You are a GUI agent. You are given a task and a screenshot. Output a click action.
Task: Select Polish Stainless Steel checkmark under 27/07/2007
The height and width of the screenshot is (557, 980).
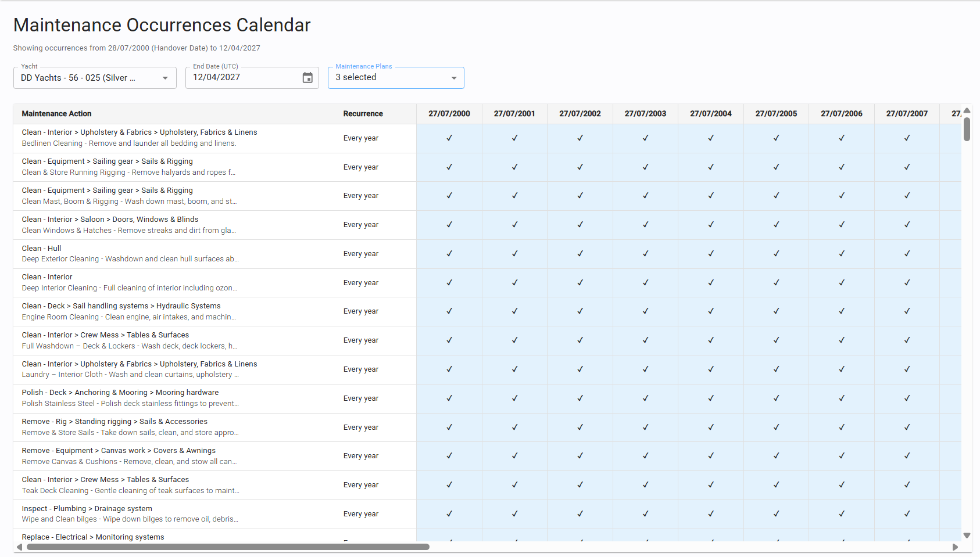point(907,398)
